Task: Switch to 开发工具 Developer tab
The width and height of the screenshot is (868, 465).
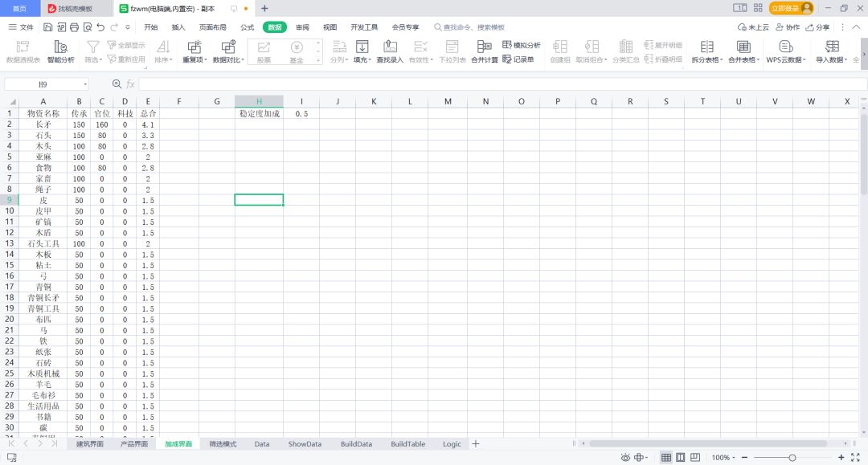Action: [x=364, y=27]
